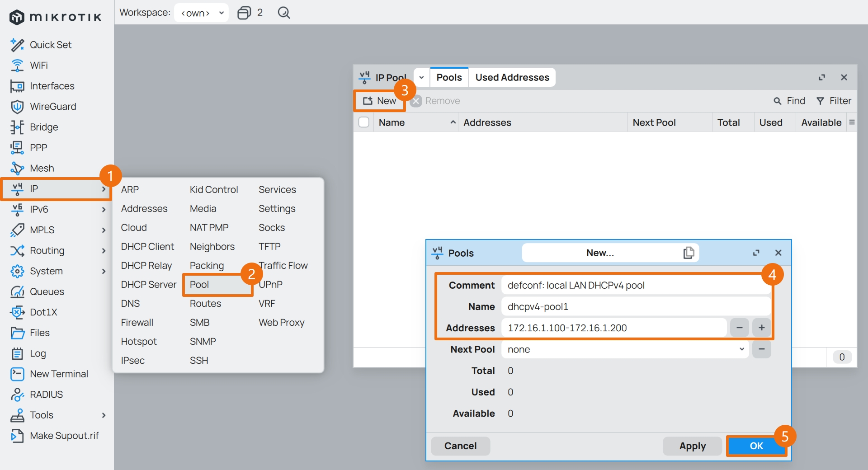Remove address range with minus button

tap(739, 328)
